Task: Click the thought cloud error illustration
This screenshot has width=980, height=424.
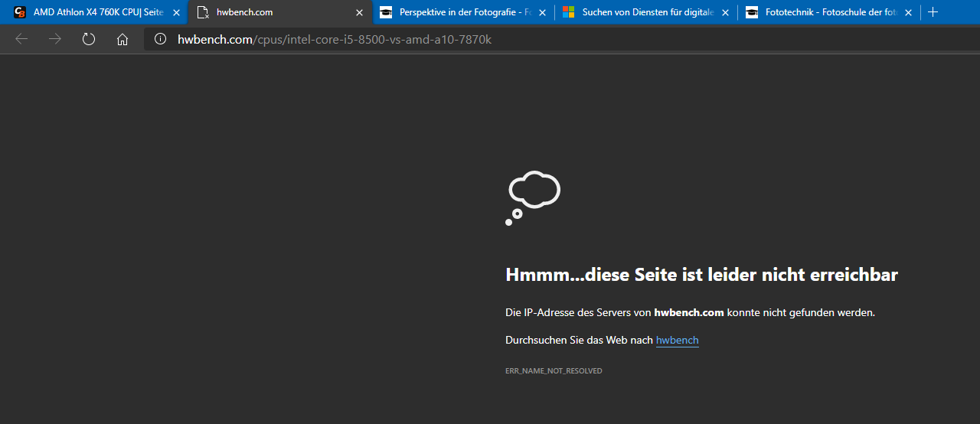Action: [x=533, y=198]
